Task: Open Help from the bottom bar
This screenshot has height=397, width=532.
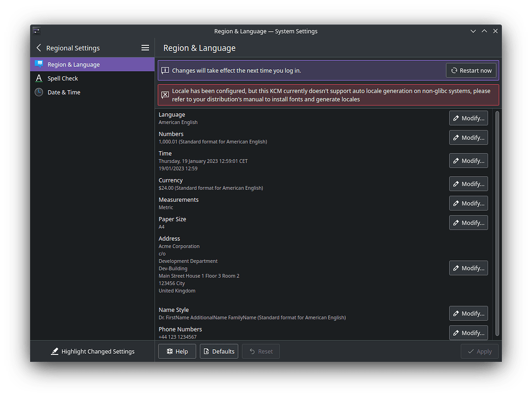Action: pos(177,351)
